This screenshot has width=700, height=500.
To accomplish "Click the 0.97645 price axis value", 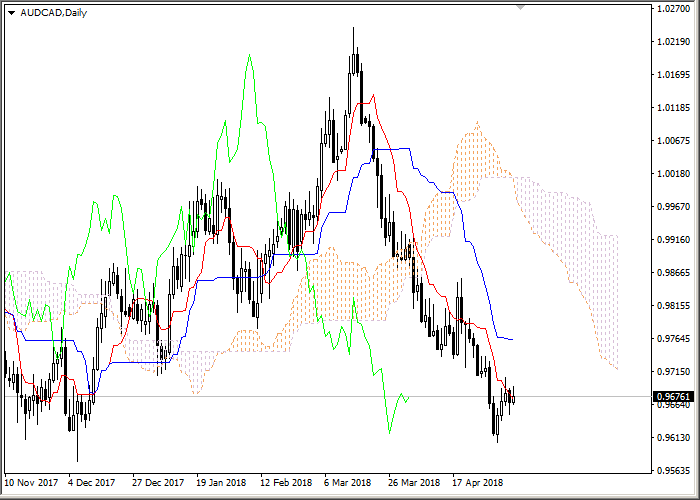I will (x=674, y=339).
